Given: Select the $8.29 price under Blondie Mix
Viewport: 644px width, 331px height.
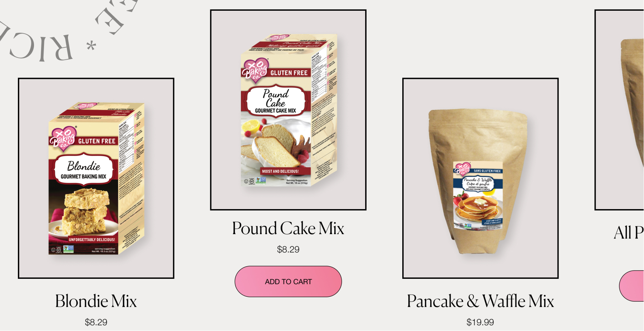Looking at the screenshot, I should (x=96, y=322).
